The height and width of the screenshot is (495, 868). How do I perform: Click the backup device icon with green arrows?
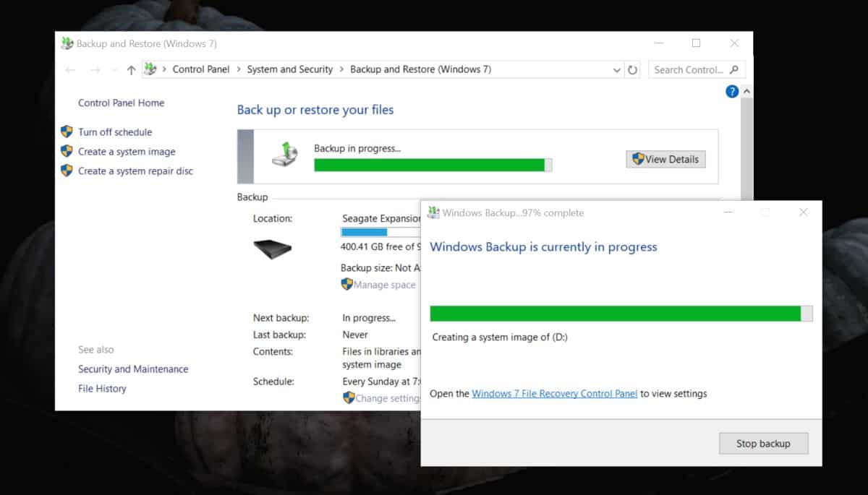[285, 153]
